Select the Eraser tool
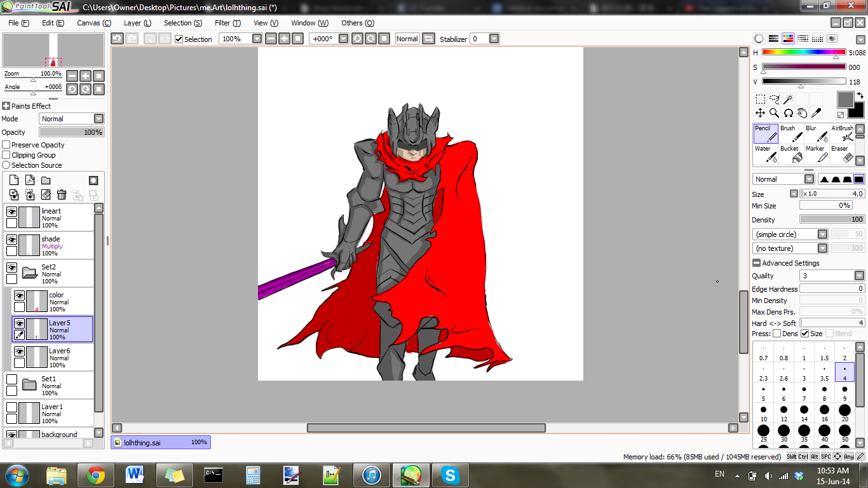Image resolution: width=868 pixels, height=488 pixels. click(x=843, y=154)
